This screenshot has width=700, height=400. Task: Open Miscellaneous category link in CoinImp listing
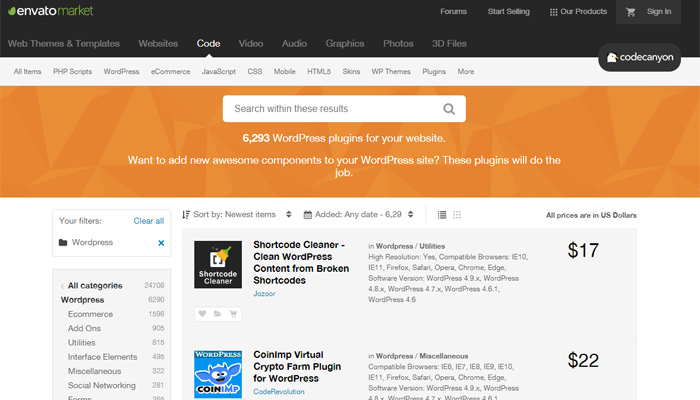443,356
